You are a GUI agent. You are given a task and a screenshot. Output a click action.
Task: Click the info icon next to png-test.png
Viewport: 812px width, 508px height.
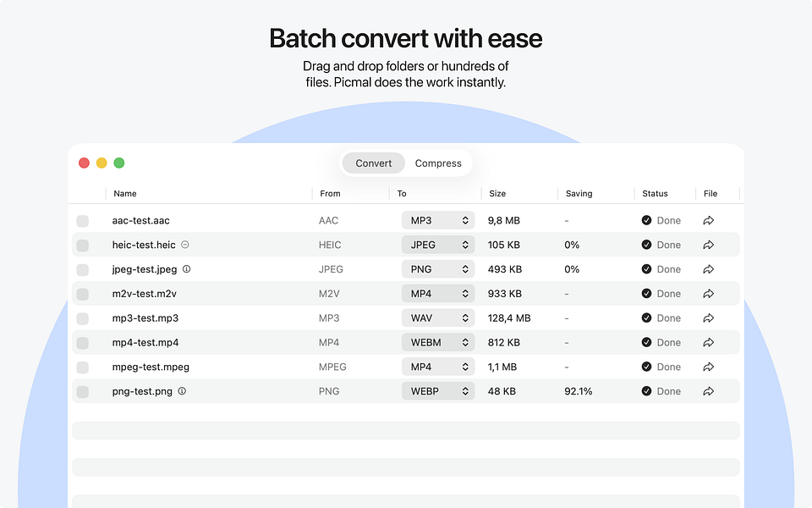pyautogui.click(x=182, y=391)
